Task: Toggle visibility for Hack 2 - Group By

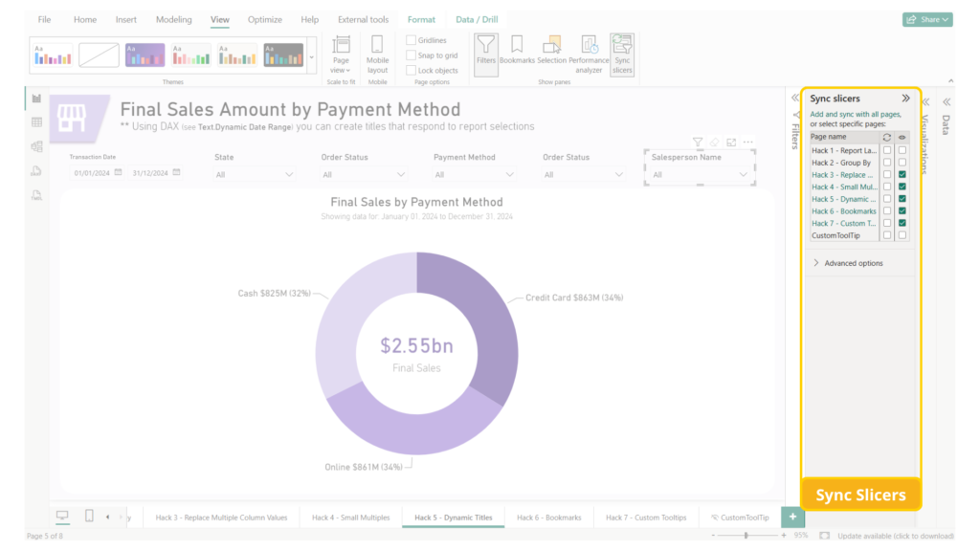Action: [902, 163]
